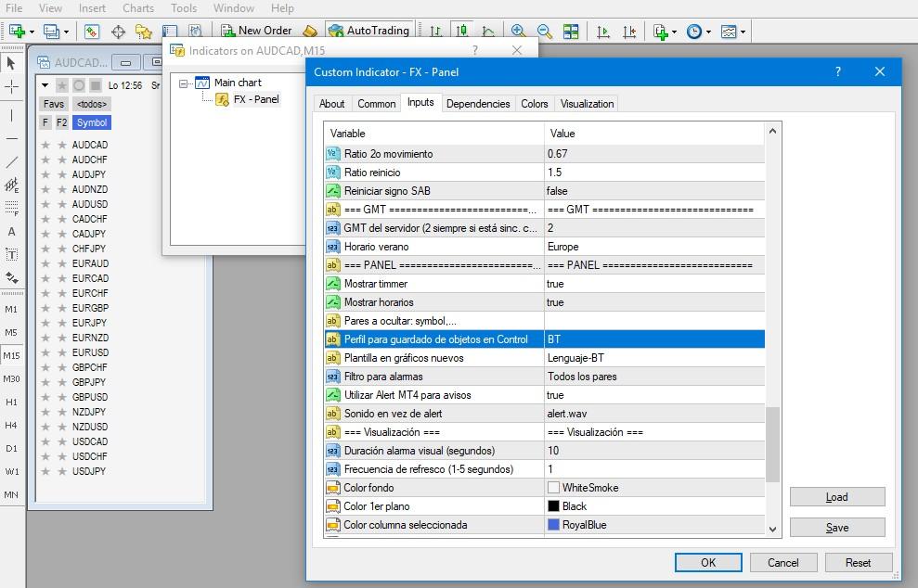The width and height of the screenshot is (918, 588).
Task: Click the Templates toolbar icon
Action: click(729, 31)
